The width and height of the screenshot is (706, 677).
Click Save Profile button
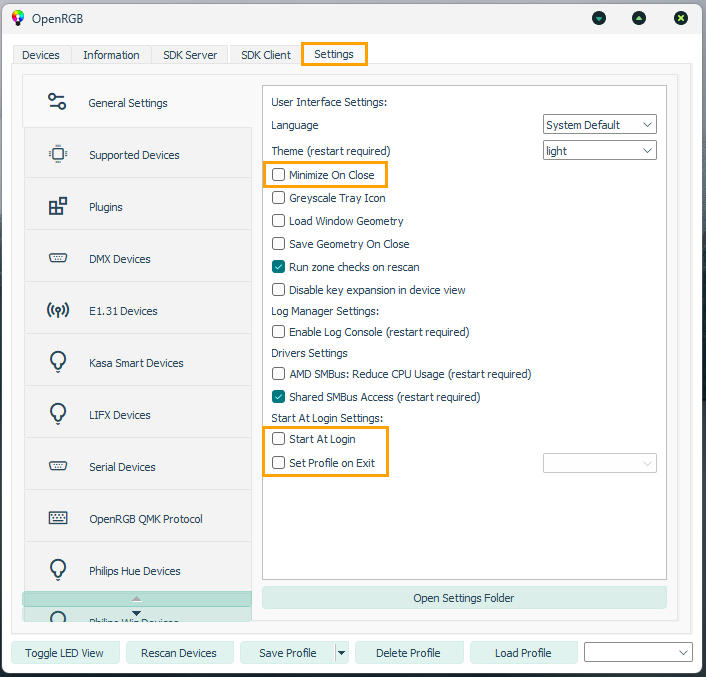(x=288, y=653)
